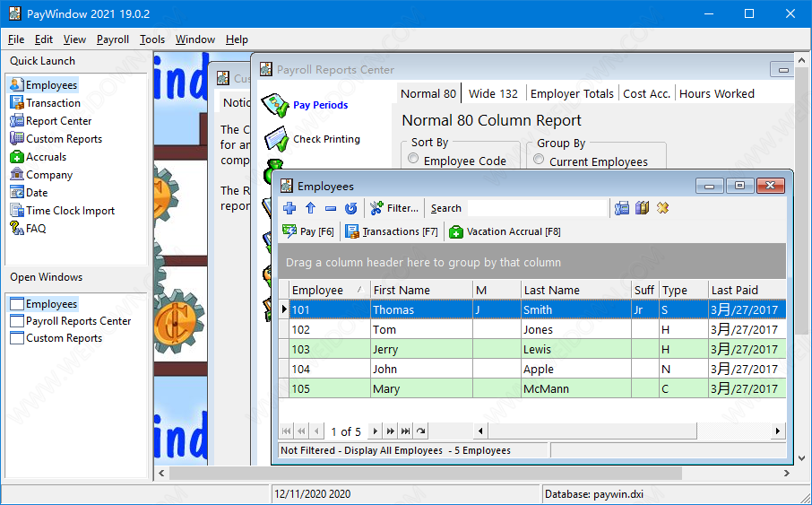The height and width of the screenshot is (505, 812).
Task: Click the refresh arrow in record navigator
Action: point(421,431)
